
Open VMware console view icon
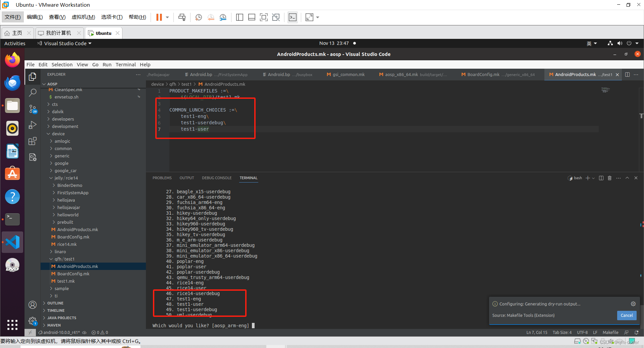tap(293, 17)
